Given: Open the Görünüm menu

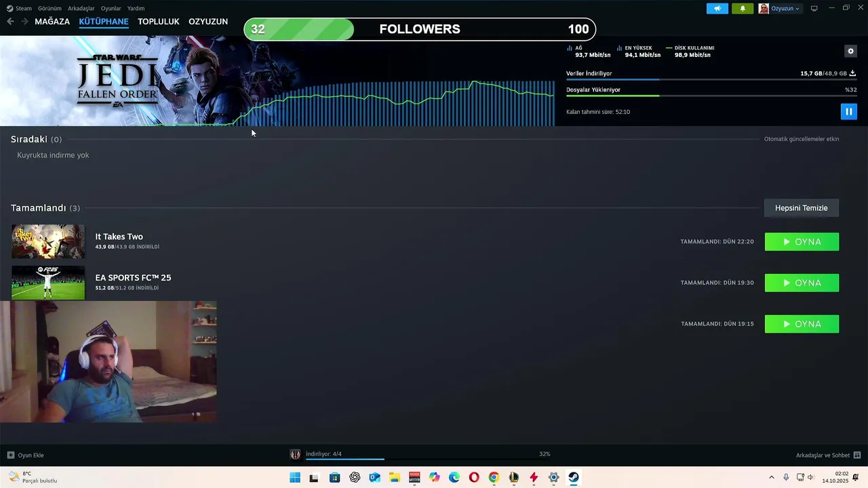Looking at the screenshot, I should click(50, 8).
